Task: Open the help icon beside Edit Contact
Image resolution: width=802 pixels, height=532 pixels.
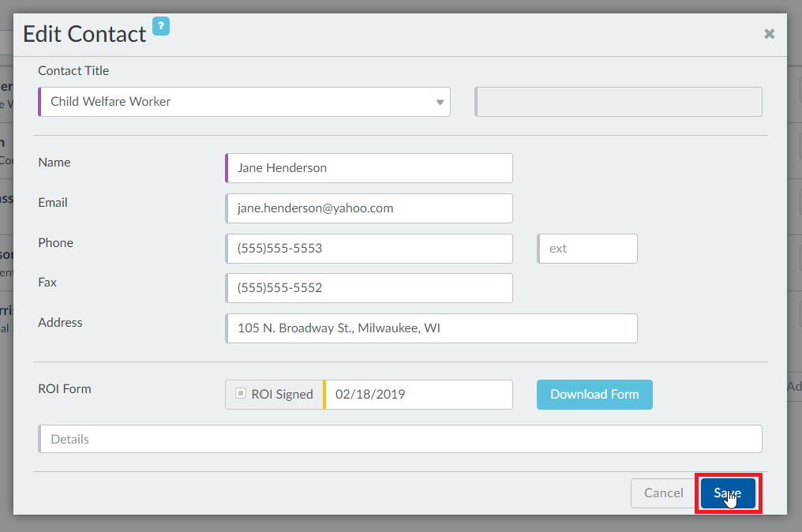Action: (x=161, y=27)
